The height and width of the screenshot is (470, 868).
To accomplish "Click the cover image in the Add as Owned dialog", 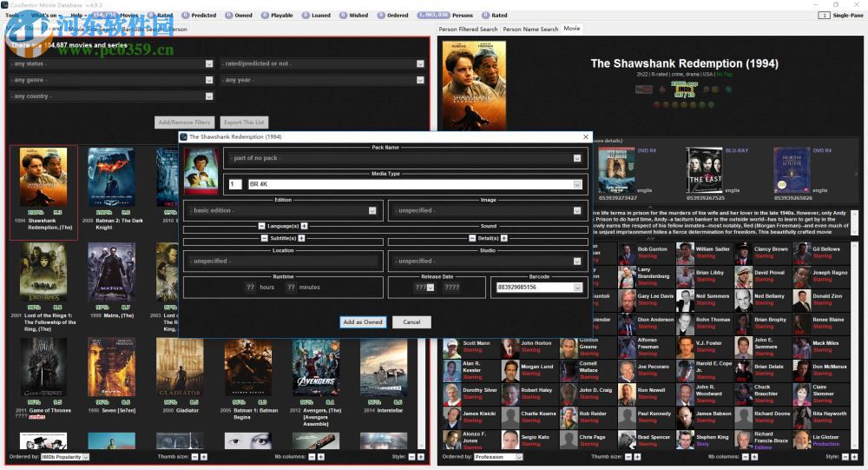I will coord(201,170).
